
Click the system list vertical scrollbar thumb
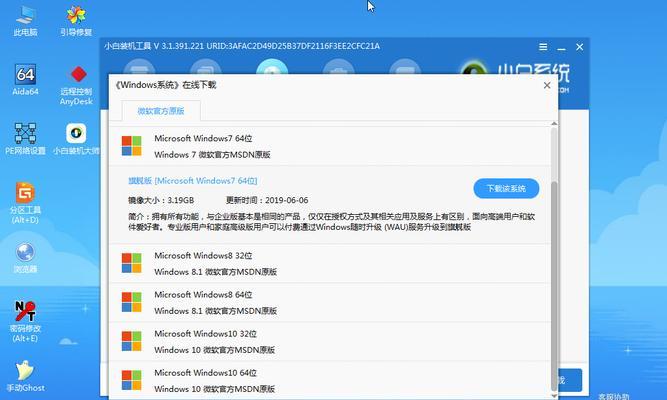pyautogui.click(x=554, y=285)
